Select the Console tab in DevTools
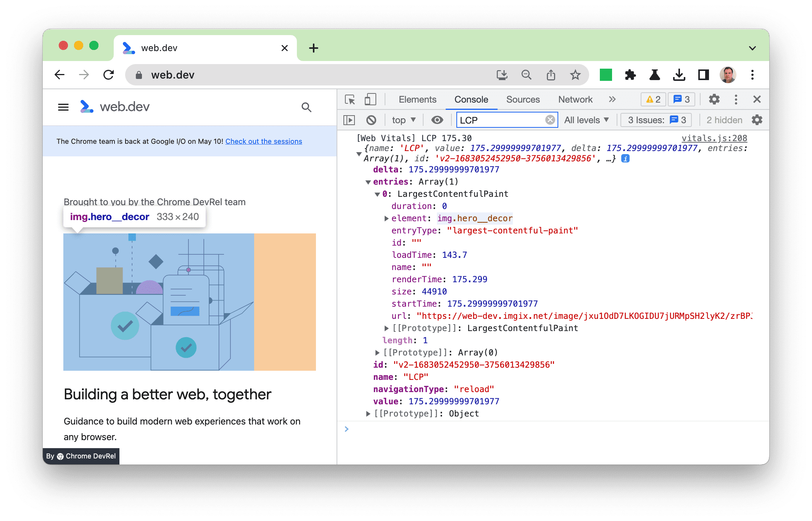The image size is (812, 521). [x=471, y=99]
